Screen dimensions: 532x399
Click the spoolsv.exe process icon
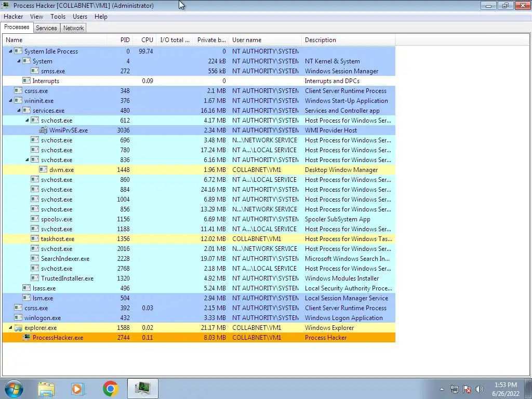click(35, 219)
